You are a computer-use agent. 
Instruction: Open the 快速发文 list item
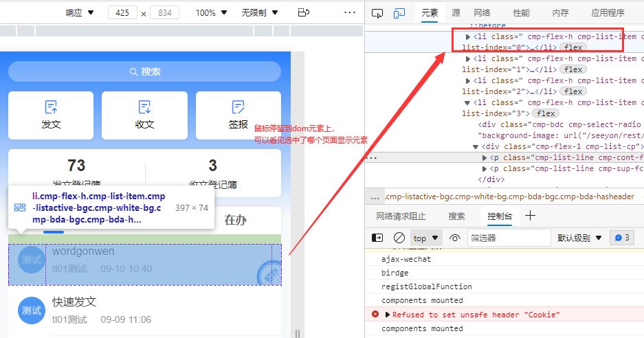click(x=144, y=311)
